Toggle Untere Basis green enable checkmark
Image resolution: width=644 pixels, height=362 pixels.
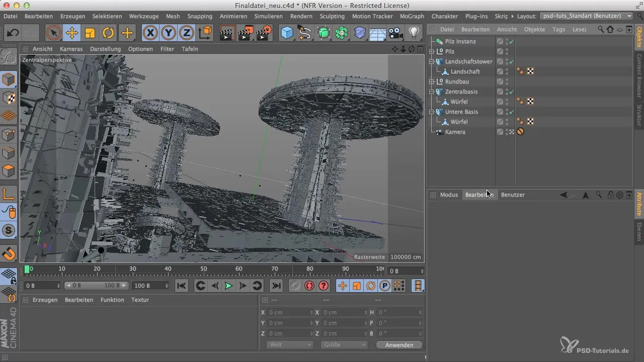pos(512,112)
